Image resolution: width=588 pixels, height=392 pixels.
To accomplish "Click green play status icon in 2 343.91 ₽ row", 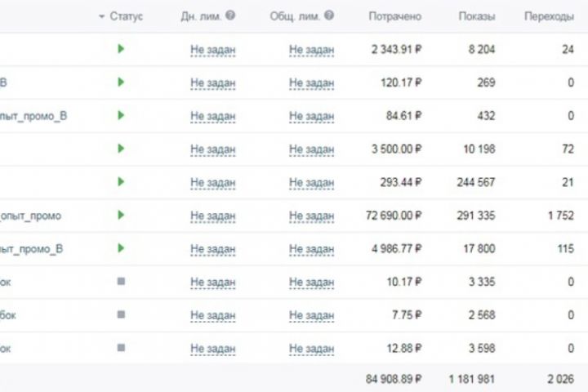I will pos(121,49).
